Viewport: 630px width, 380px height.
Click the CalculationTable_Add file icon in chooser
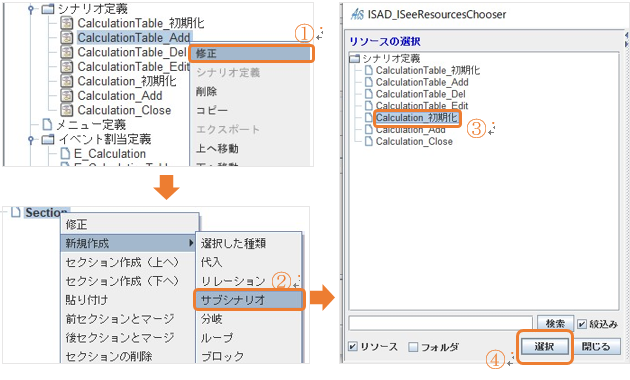[x=368, y=82]
